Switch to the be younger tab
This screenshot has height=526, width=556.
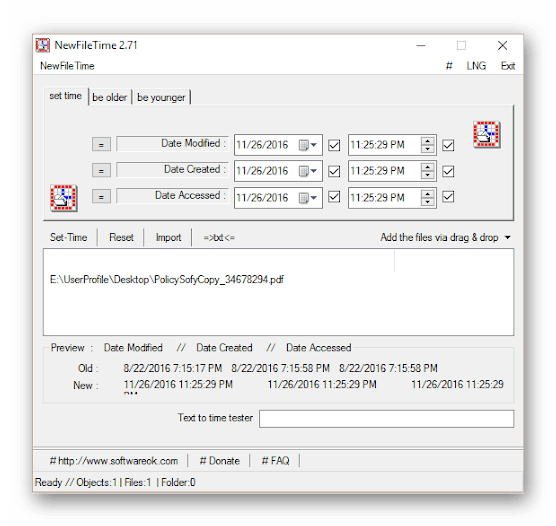click(x=161, y=97)
